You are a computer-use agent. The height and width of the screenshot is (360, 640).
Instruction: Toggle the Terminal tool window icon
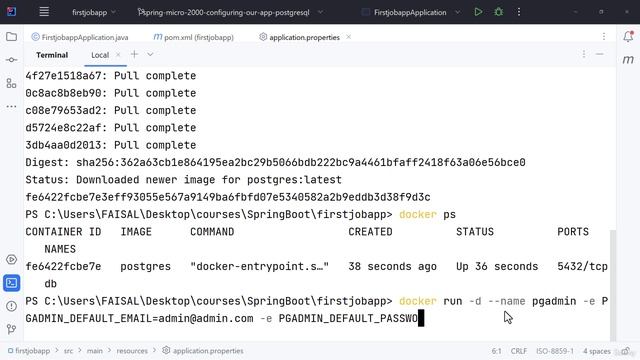(11, 283)
